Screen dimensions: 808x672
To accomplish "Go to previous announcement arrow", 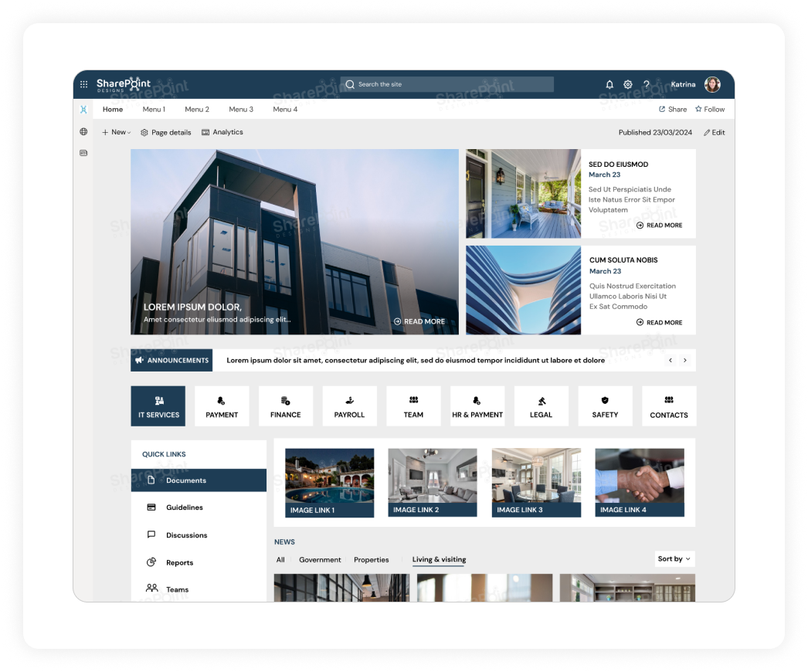I will [671, 360].
